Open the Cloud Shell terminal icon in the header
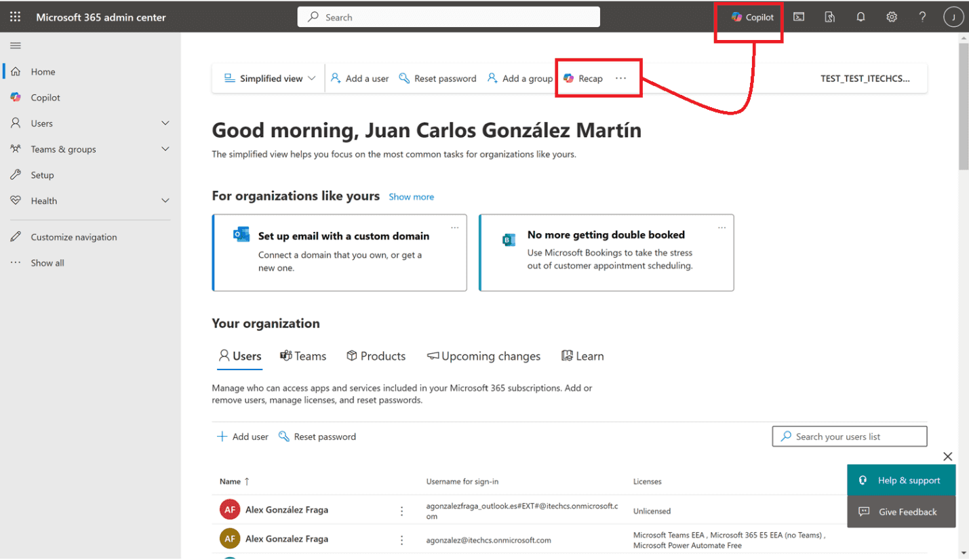 tap(799, 17)
